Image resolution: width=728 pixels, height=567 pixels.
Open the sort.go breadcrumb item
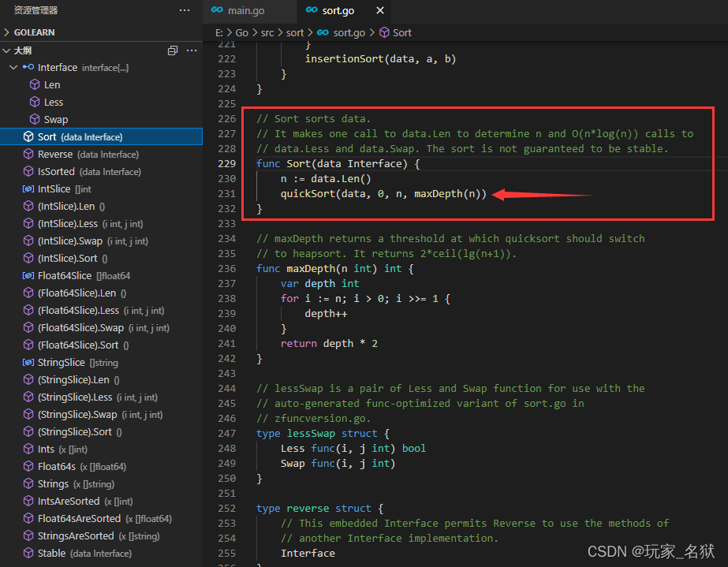[349, 32]
